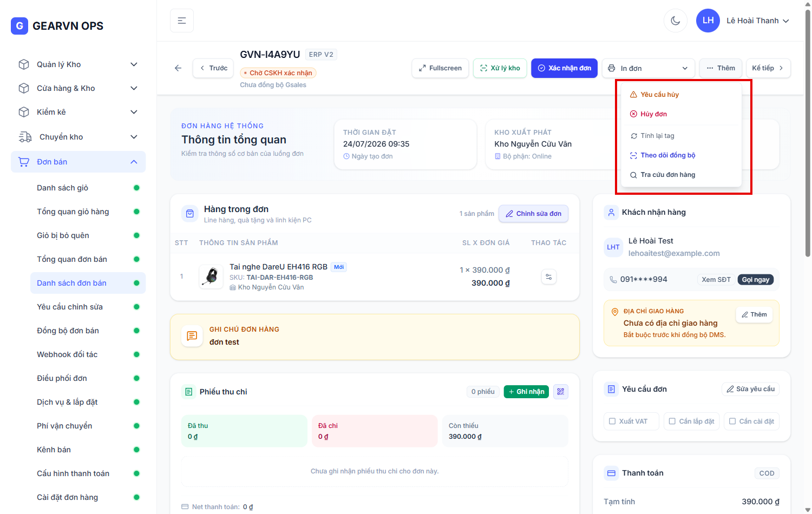Check the Cần cài đặt checkbox
812x514 pixels.
732,421
